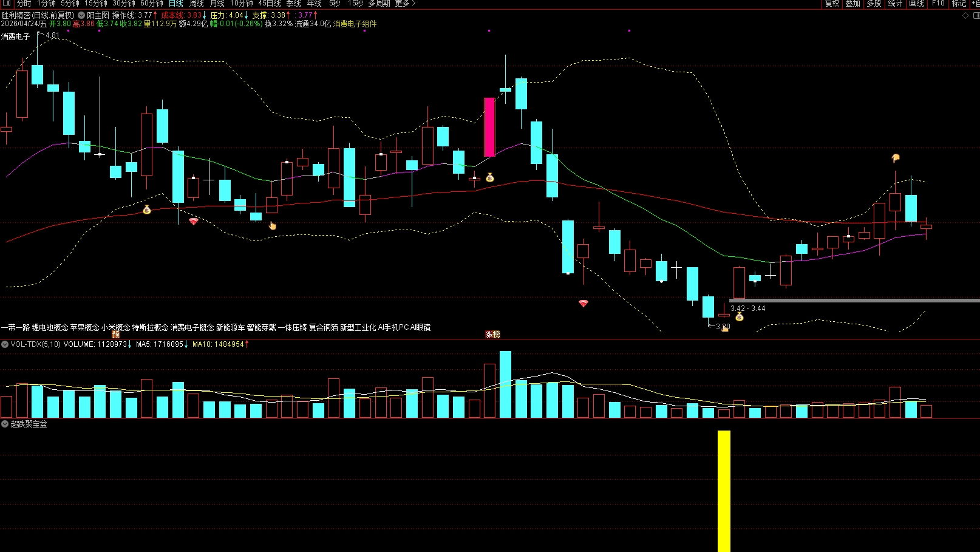Click the tallest cyan volume bar
This screenshot has width=980, height=552.
505,384
